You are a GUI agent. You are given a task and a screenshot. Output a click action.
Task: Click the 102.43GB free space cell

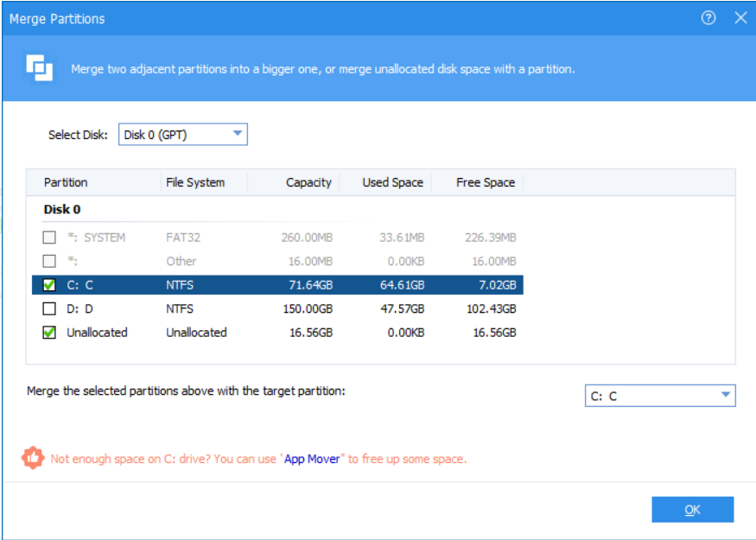(492, 308)
